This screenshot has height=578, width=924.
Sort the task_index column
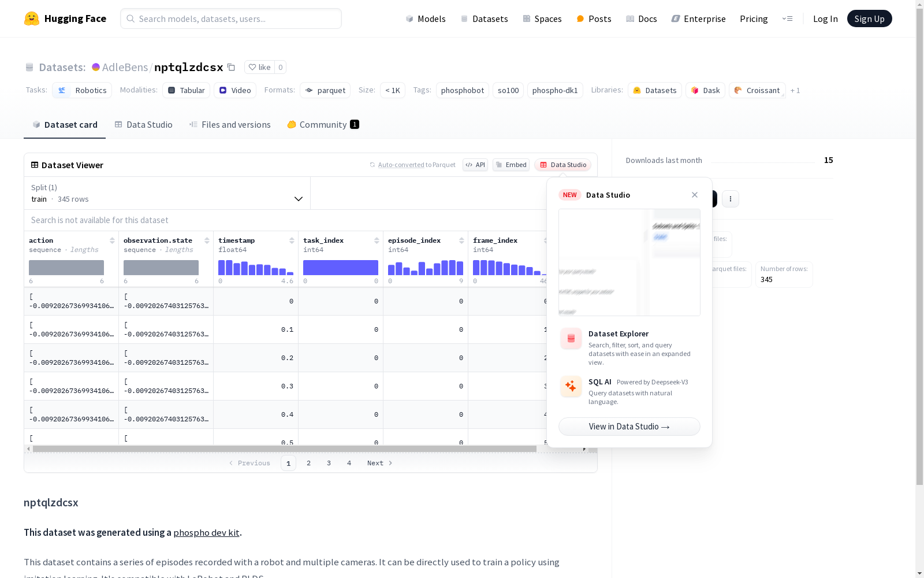pos(377,240)
